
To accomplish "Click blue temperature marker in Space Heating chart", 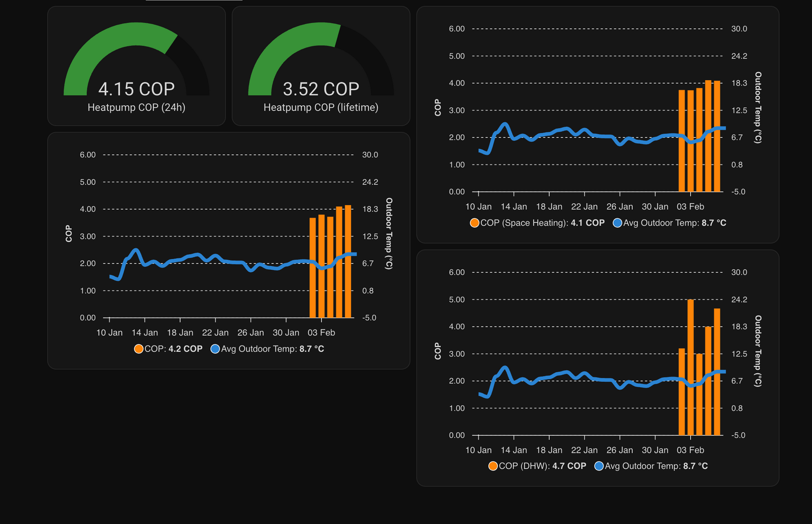I will tap(617, 223).
